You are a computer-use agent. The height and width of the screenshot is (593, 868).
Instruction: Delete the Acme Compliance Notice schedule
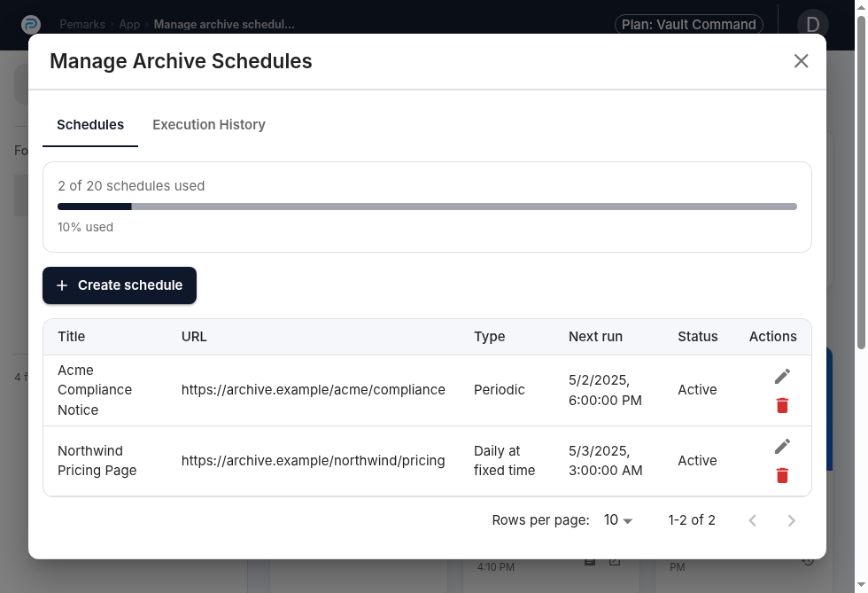pos(782,406)
